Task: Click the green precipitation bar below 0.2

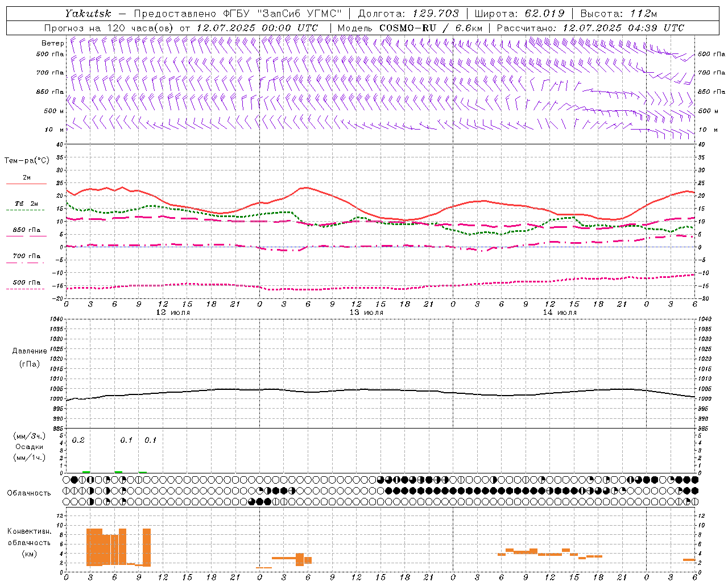Action: (86, 472)
